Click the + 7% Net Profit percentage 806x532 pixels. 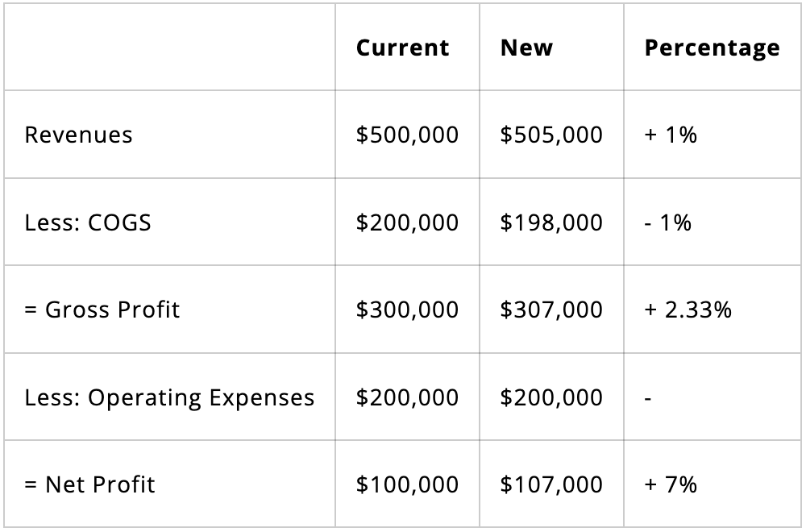(x=671, y=484)
